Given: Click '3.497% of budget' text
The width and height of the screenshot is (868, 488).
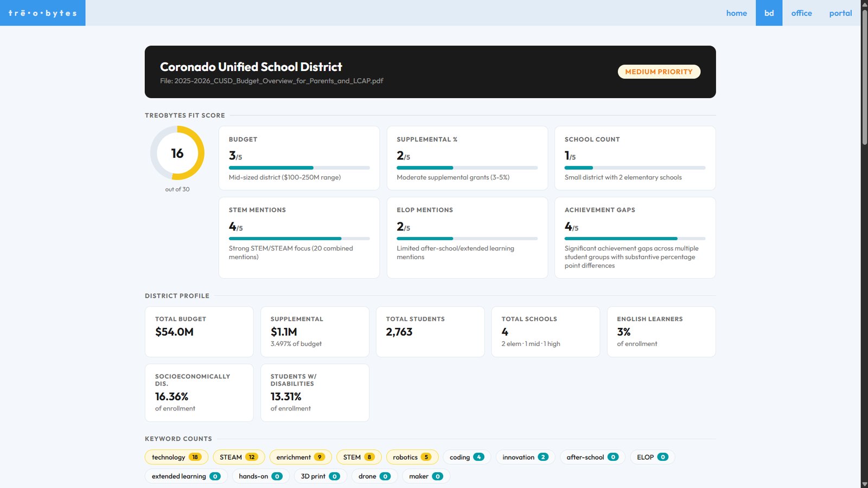Looking at the screenshot, I should [x=296, y=344].
